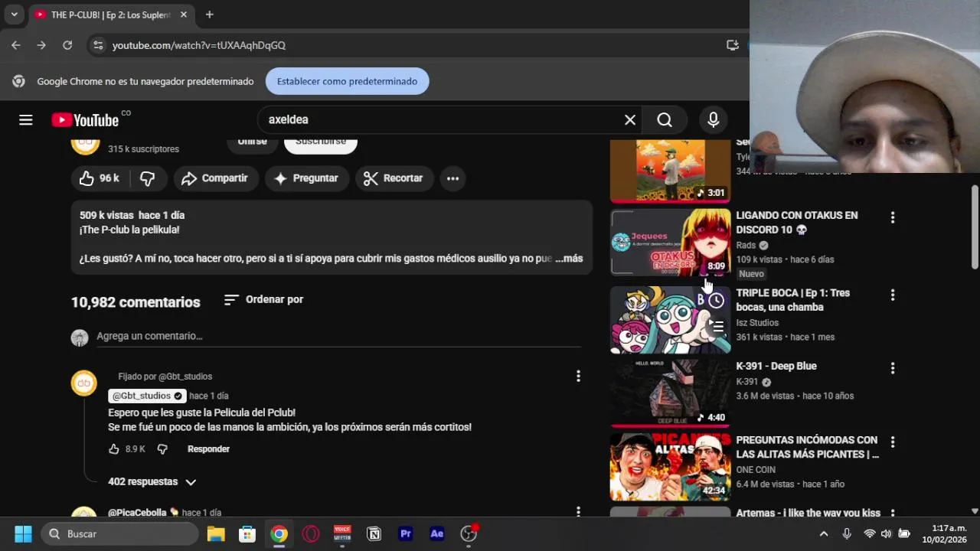Image resolution: width=980 pixels, height=551 pixels.
Task: Open options for K-391 Deep Blue
Action: coord(892,368)
